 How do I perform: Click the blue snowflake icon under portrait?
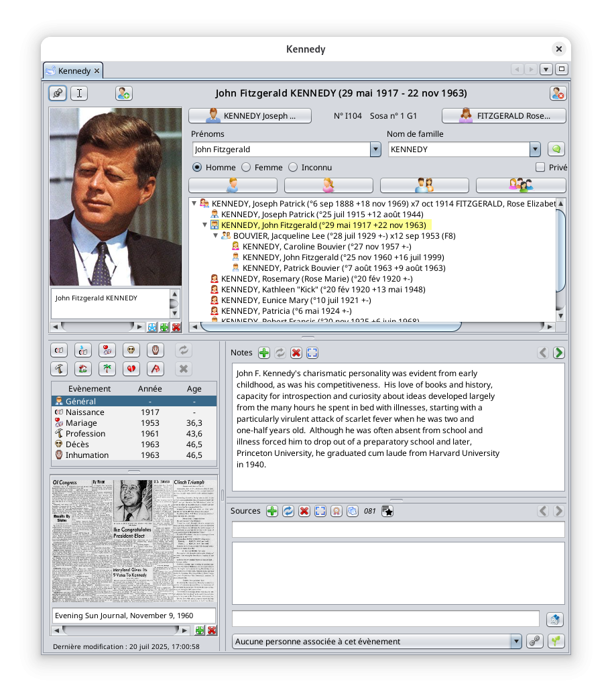152,327
